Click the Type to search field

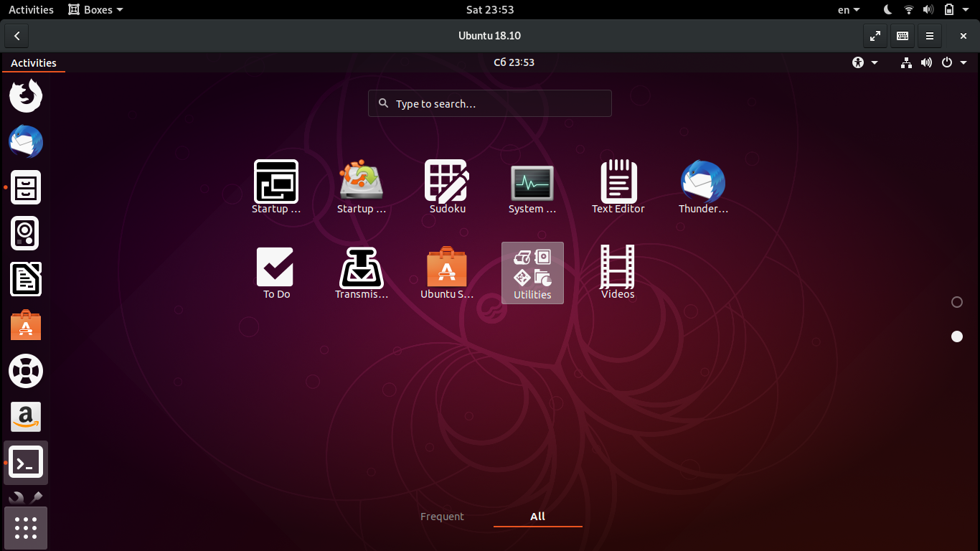coord(490,103)
